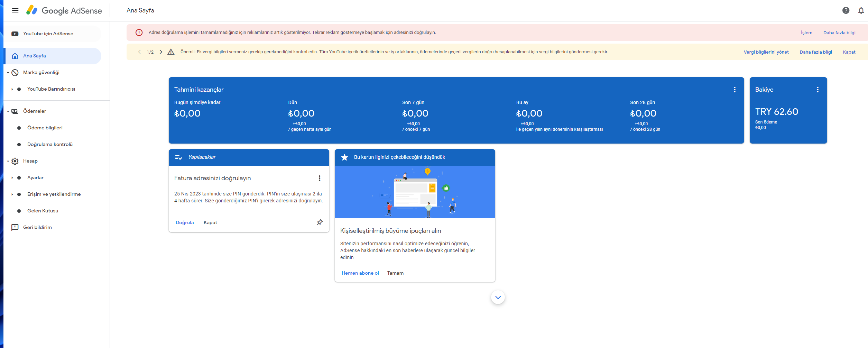Click the Son 7 gün label
The height and width of the screenshot is (348, 868).
pyautogui.click(x=413, y=103)
